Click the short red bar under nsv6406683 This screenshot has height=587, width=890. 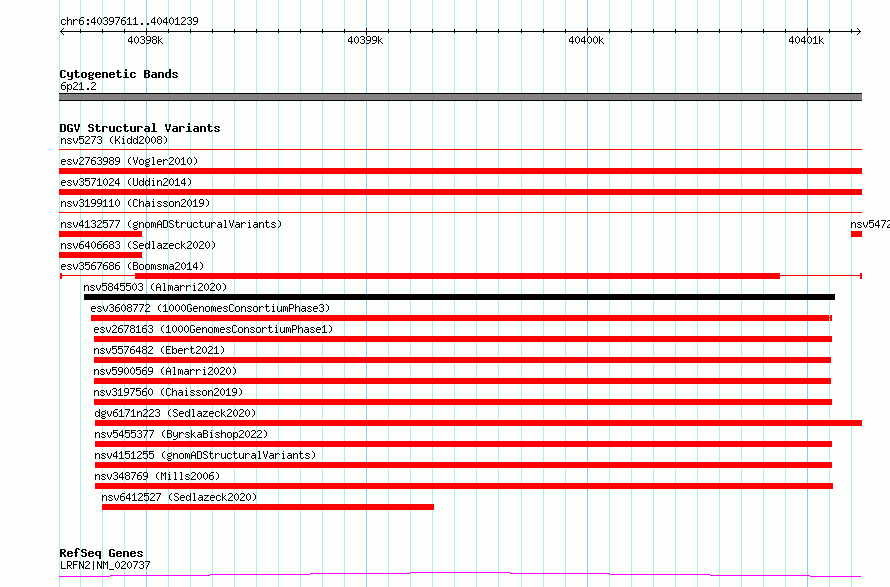pos(100,255)
